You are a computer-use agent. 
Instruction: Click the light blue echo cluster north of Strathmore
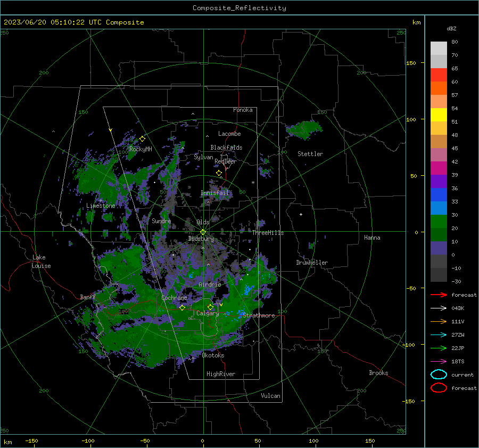coord(249,289)
